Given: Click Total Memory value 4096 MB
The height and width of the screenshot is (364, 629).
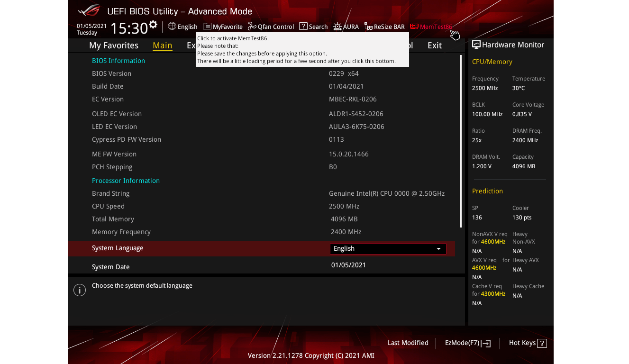Looking at the screenshot, I should point(344,219).
